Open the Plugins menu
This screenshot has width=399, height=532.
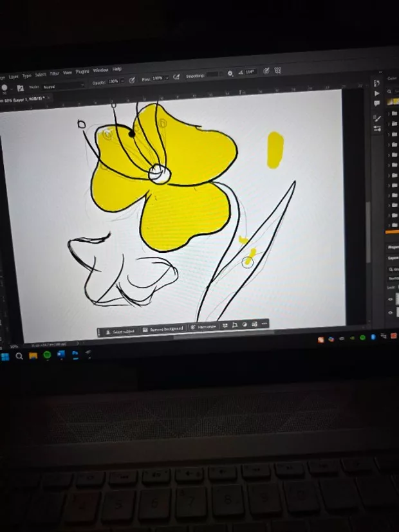point(82,71)
